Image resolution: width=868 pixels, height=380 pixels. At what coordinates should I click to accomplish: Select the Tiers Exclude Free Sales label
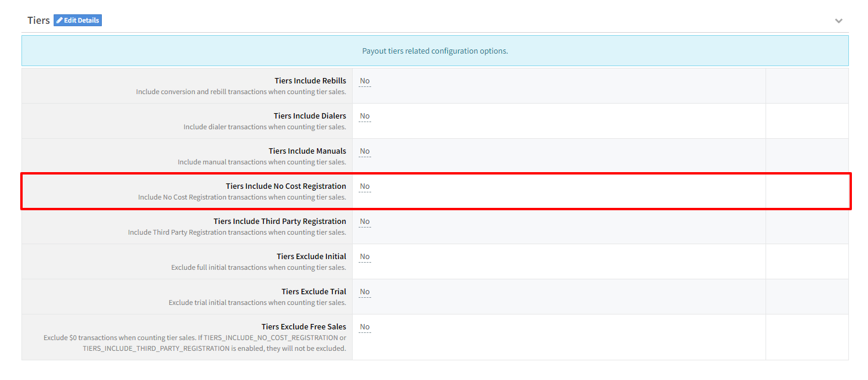pos(303,327)
